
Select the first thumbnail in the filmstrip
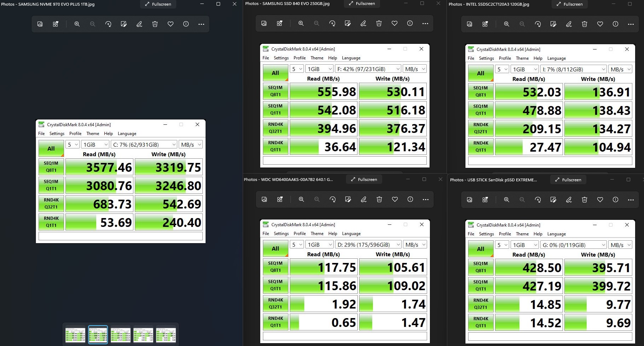coord(75,335)
